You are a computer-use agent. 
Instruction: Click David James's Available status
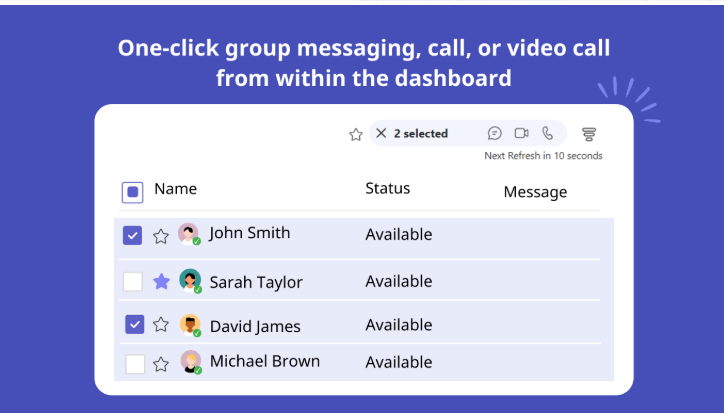(399, 325)
